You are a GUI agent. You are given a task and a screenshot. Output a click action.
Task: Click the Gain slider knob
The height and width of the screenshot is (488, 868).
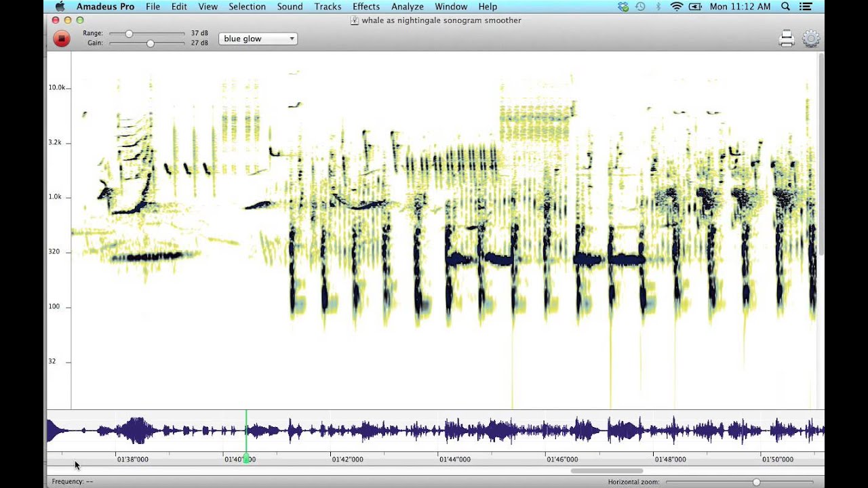point(150,43)
